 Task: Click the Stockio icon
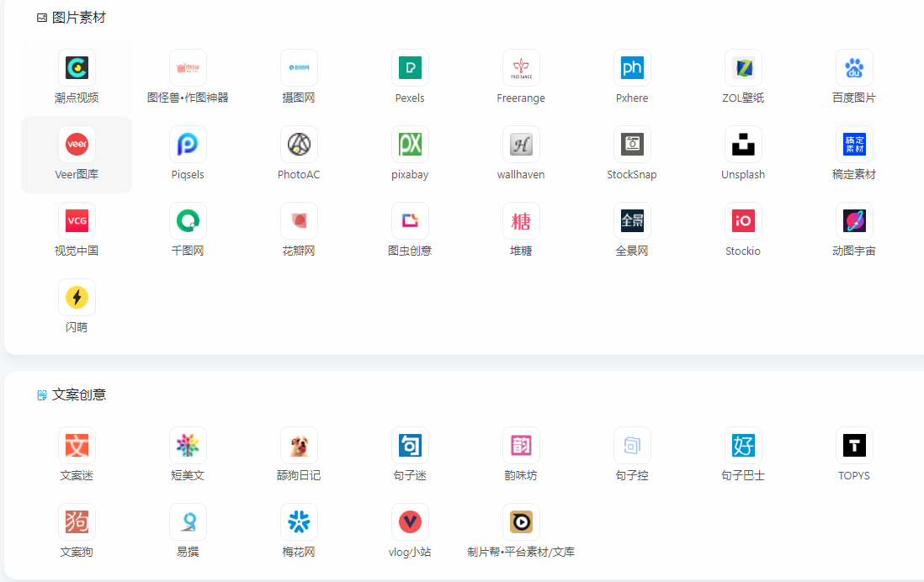743,221
